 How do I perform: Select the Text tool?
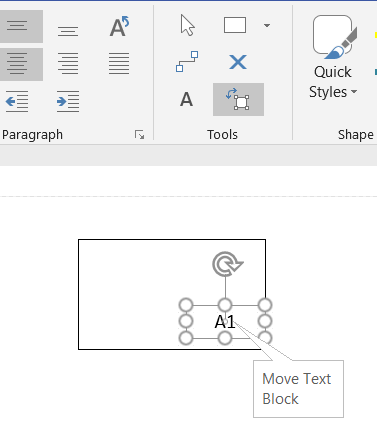(186, 99)
